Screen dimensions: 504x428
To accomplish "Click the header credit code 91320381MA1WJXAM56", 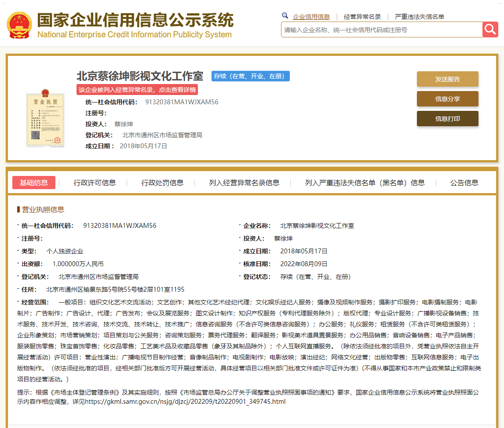I will click(182, 102).
